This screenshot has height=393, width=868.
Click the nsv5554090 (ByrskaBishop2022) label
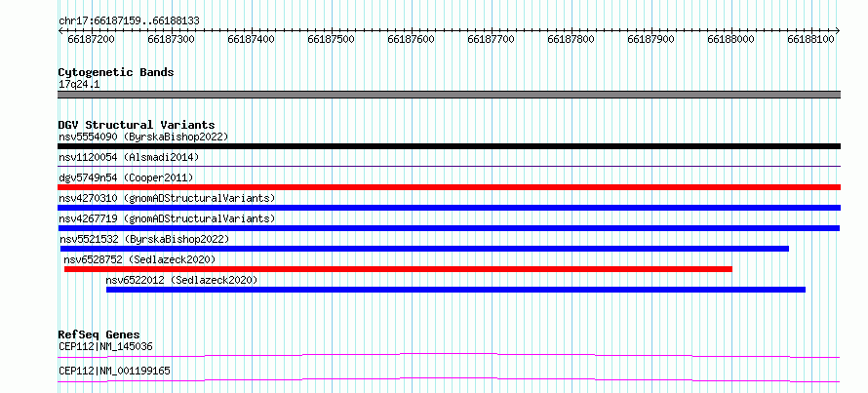tap(143, 137)
